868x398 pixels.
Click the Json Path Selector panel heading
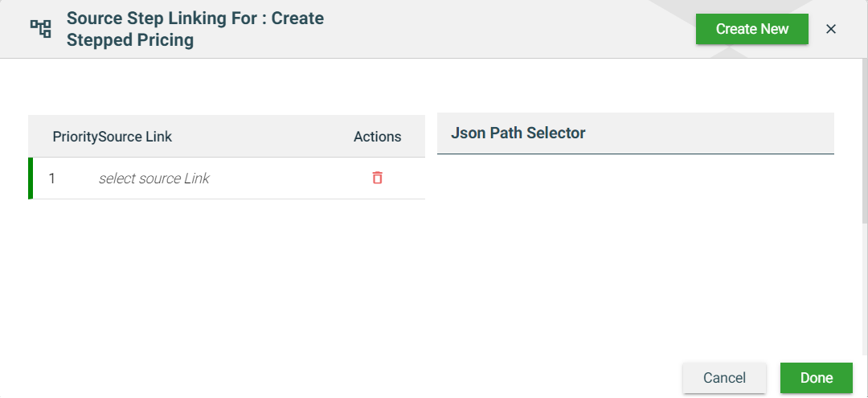coord(518,133)
